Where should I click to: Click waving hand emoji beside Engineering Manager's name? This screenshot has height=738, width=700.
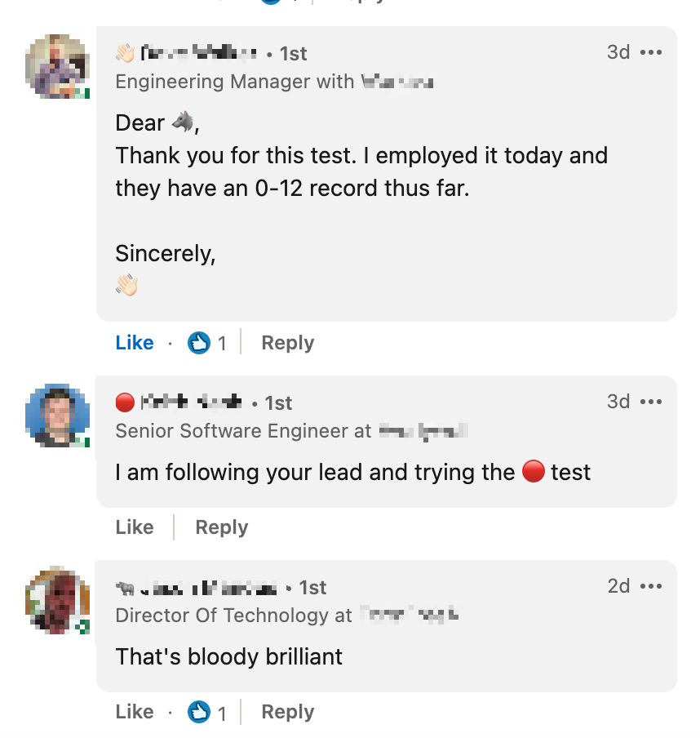pos(125,53)
